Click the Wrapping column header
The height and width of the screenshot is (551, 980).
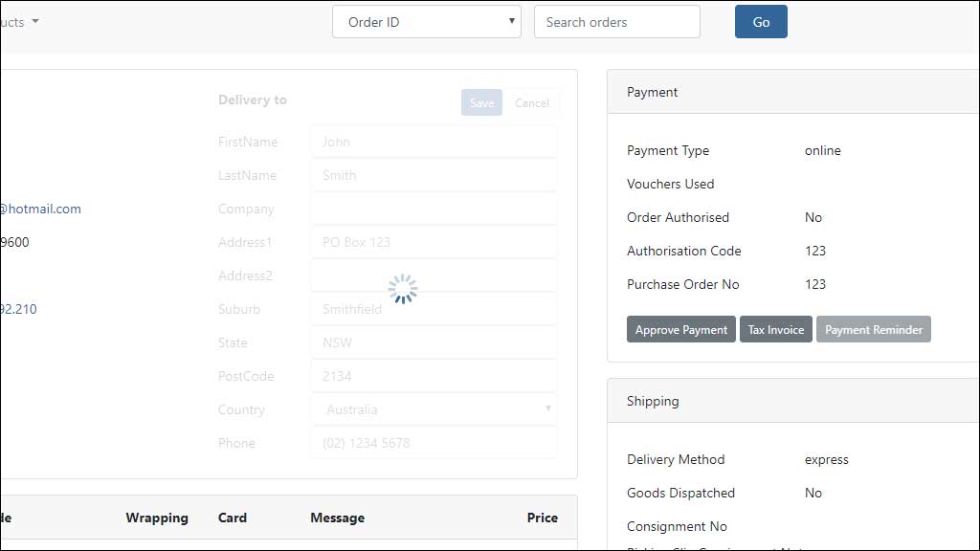[x=157, y=518]
